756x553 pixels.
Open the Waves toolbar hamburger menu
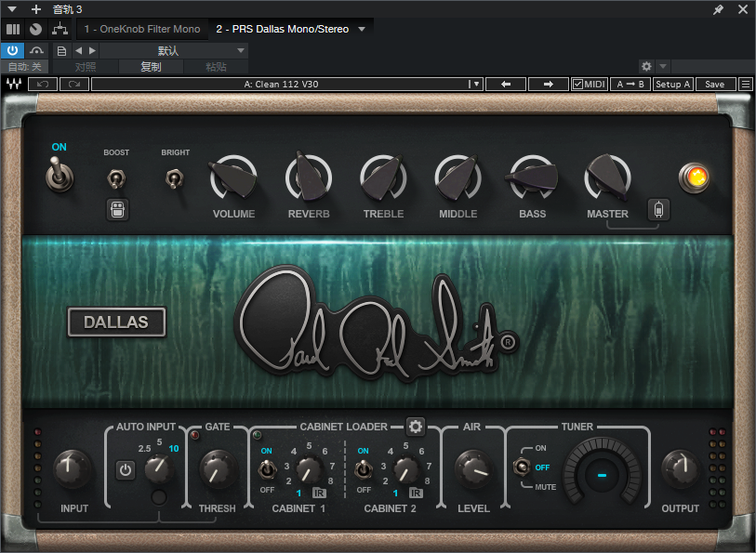click(x=746, y=84)
